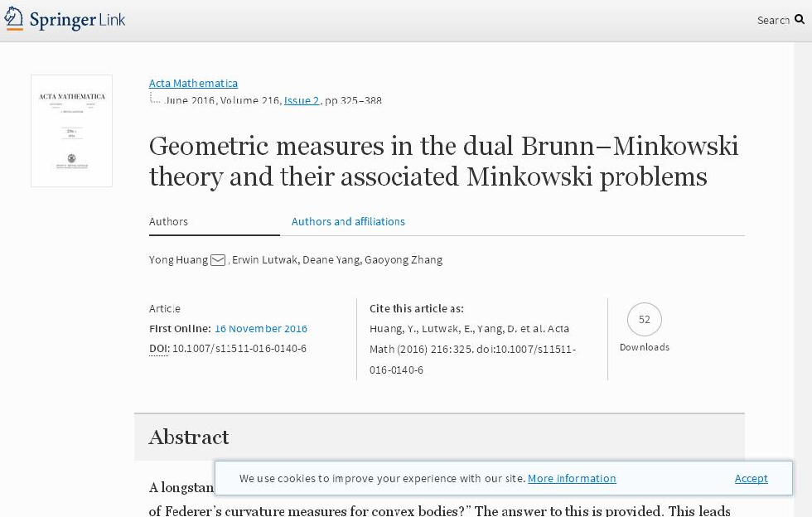The height and width of the screenshot is (517, 812).
Task: Open the 16 November 2016 date link
Action: [261, 328]
